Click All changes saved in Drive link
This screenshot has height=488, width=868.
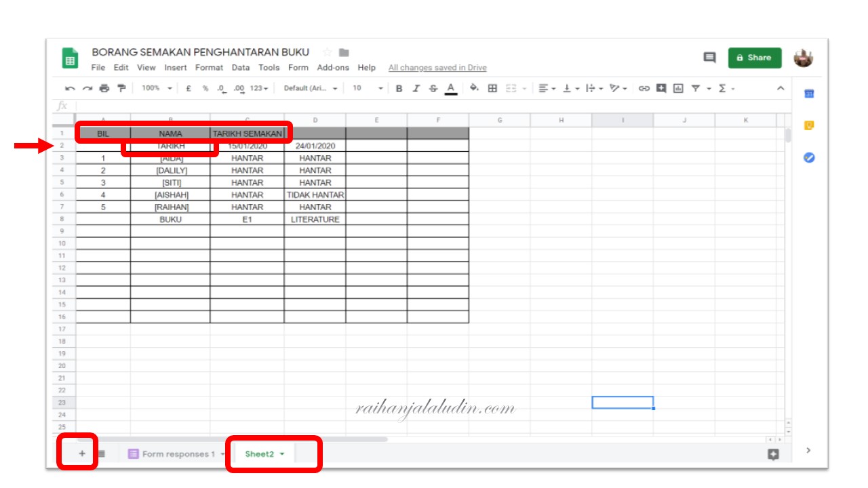point(437,68)
